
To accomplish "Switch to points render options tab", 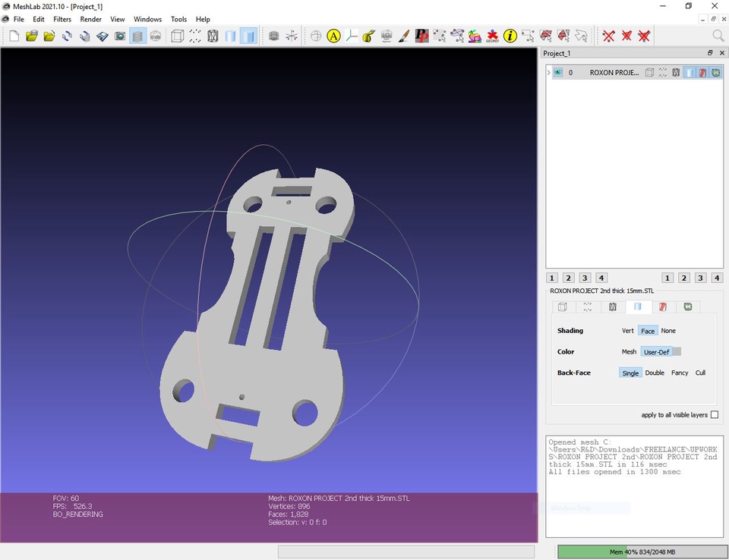I will click(x=588, y=307).
